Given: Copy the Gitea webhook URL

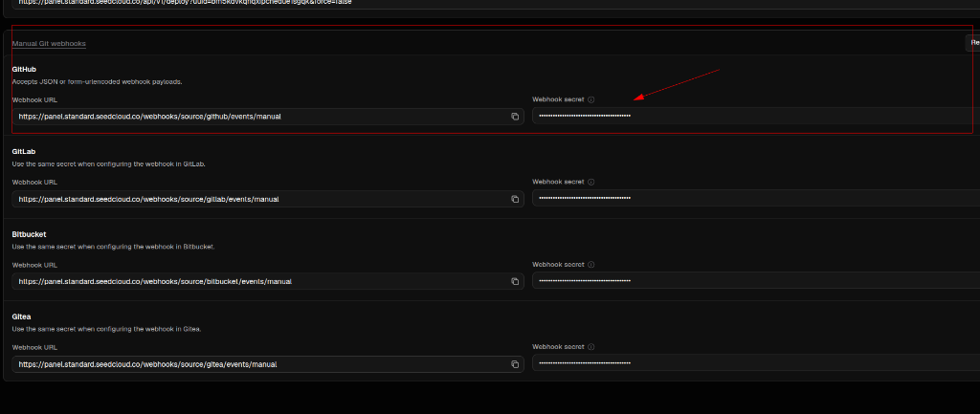Looking at the screenshot, I should (515, 364).
